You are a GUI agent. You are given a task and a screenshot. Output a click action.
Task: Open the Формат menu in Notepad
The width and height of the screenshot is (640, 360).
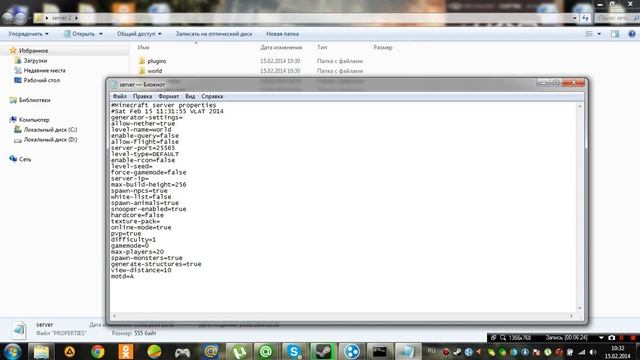(169, 96)
